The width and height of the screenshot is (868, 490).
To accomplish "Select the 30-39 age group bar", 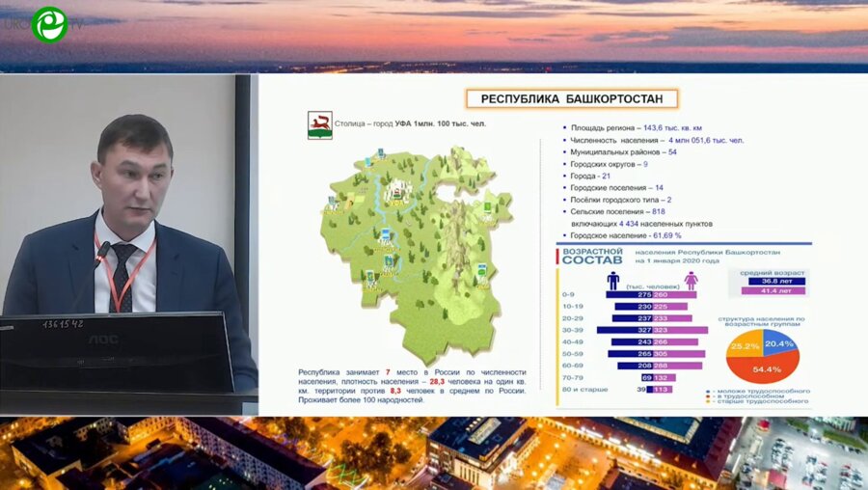I will point(652,329).
